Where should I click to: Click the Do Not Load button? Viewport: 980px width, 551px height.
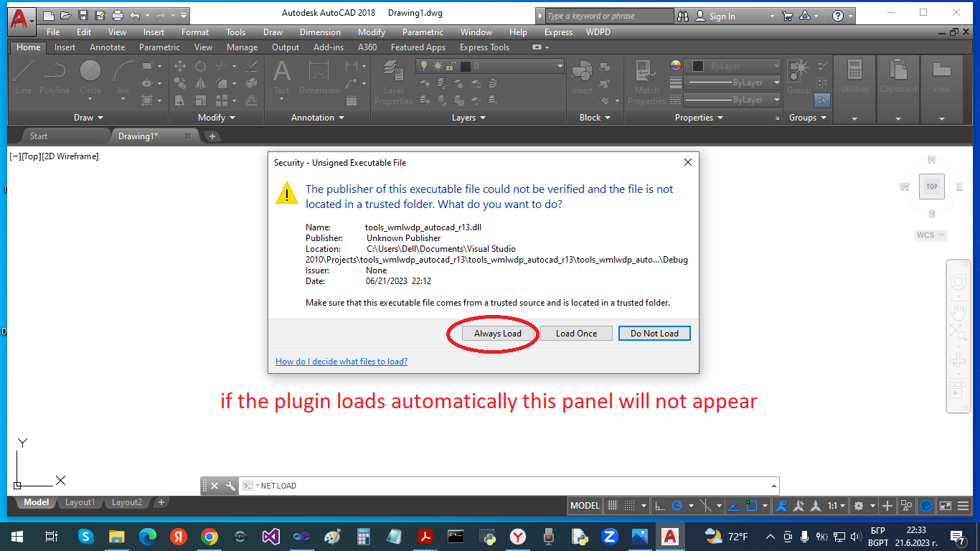click(x=654, y=334)
